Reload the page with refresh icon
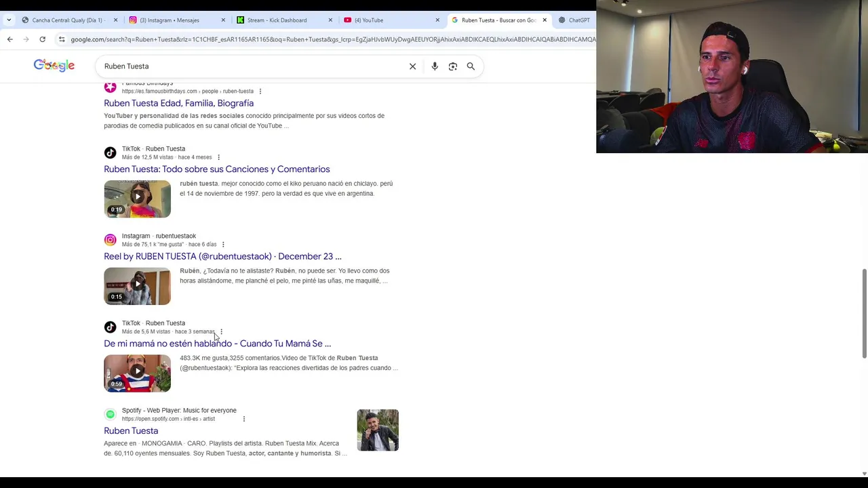868x488 pixels. 42,39
